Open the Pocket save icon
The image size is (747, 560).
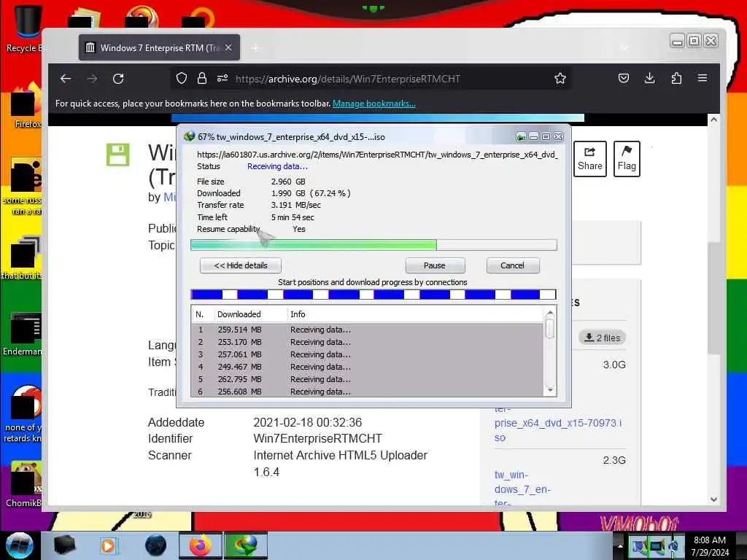tap(624, 79)
